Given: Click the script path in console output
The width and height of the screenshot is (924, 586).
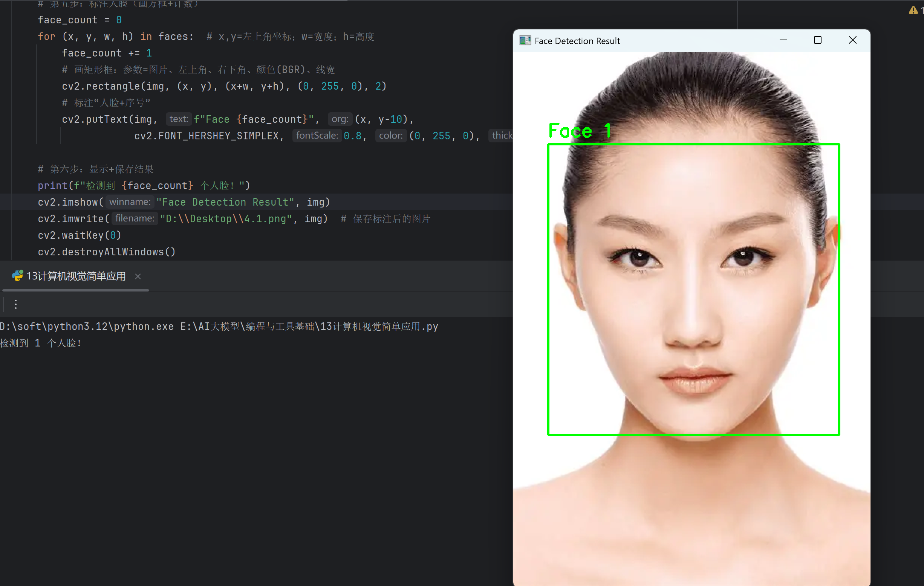Looking at the screenshot, I should point(309,327).
